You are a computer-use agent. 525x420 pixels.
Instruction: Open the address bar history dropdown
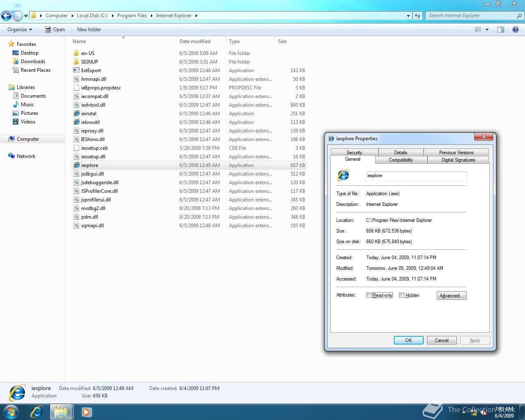(x=408, y=16)
